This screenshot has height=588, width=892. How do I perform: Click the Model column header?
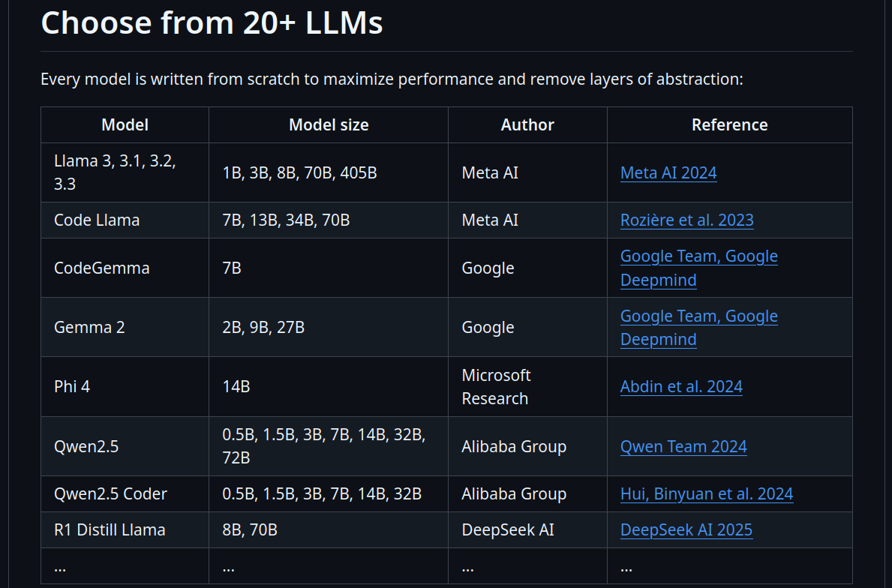click(x=125, y=124)
